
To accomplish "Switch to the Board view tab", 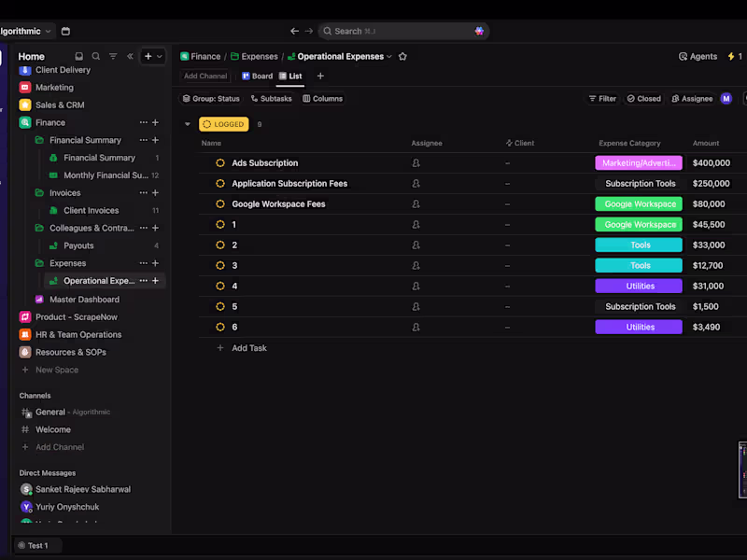I will 257,77.
